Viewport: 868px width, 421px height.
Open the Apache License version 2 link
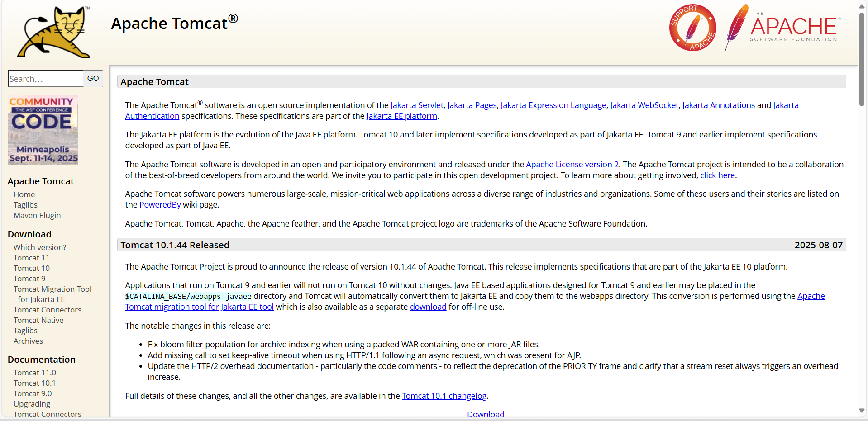[x=572, y=164]
